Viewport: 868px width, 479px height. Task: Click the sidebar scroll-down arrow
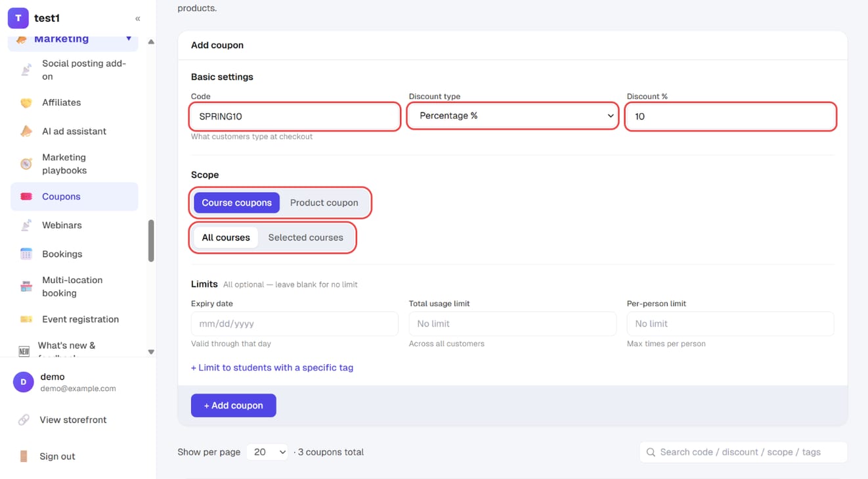(151, 352)
